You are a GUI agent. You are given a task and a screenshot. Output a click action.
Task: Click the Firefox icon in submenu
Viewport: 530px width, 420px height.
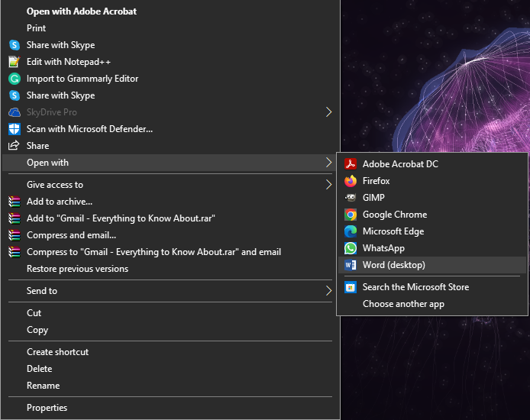[351, 181]
